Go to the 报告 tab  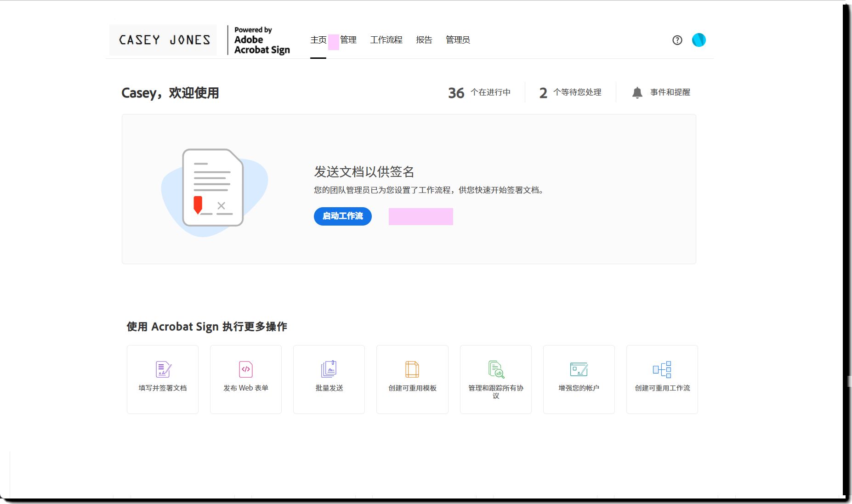(x=424, y=40)
